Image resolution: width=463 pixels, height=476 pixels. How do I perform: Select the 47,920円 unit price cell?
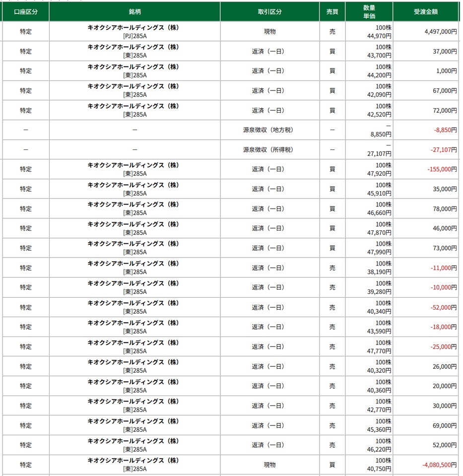click(x=379, y=174)
